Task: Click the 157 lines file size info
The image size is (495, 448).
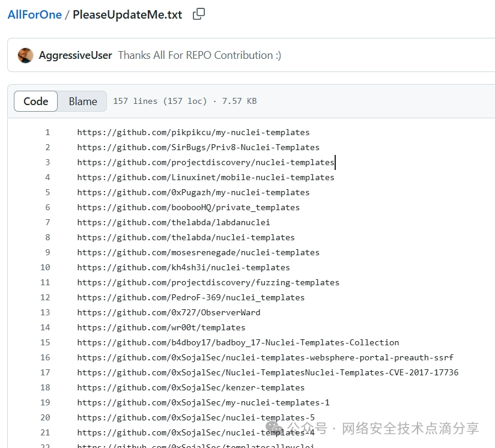Action: (184, 101)
